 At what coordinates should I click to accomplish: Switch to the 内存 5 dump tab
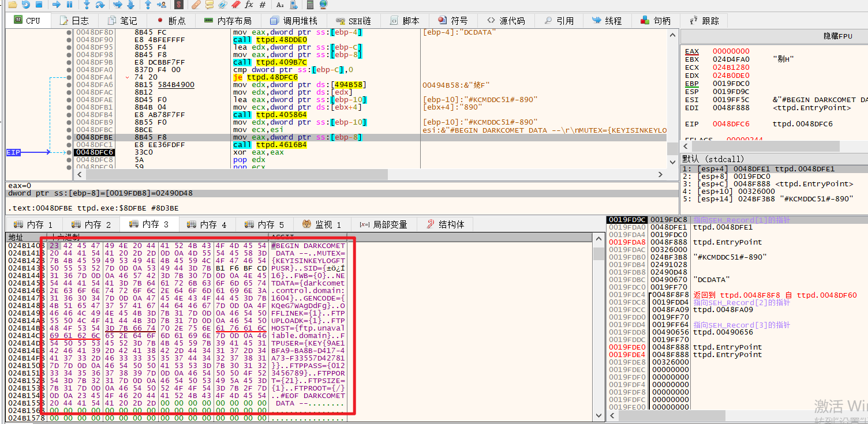(264, 224)
